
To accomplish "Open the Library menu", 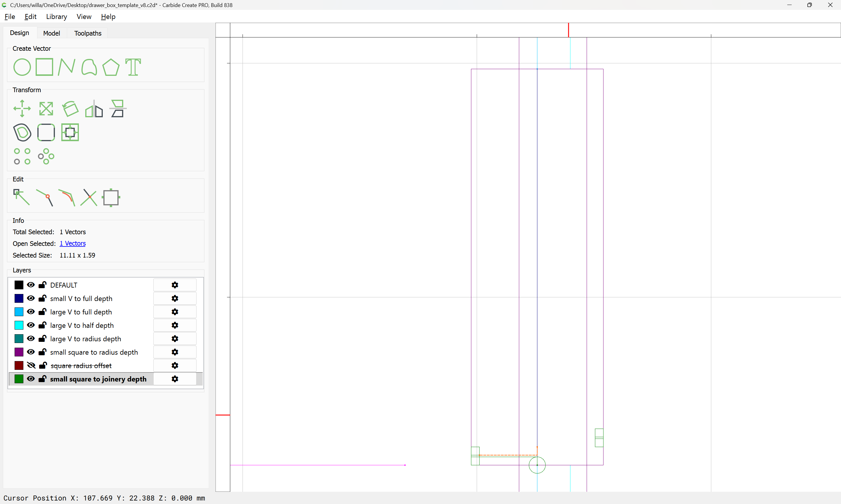I will (x=56, y=17).
